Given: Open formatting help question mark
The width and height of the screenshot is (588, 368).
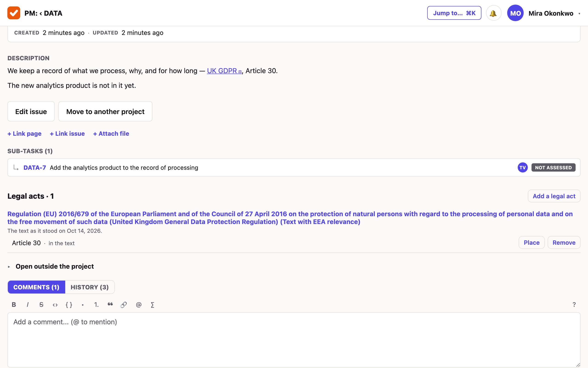Looking at the screenshot, I should [574, 305].
